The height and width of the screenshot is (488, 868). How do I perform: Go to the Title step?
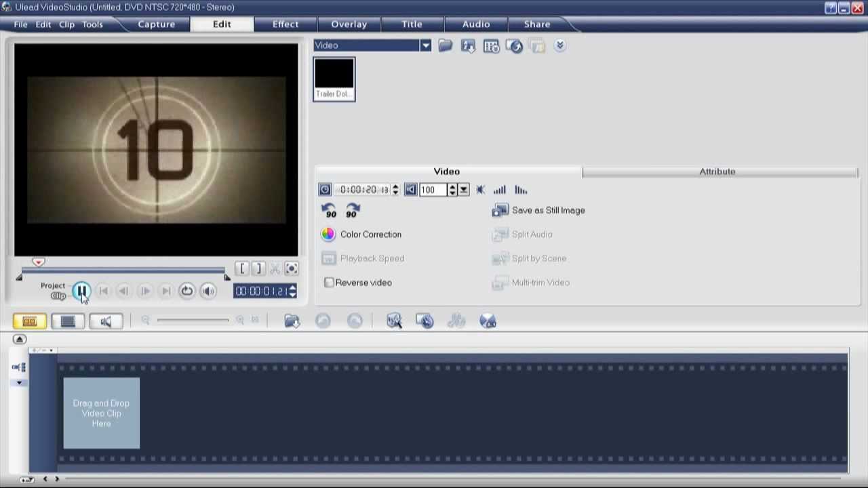412,24
